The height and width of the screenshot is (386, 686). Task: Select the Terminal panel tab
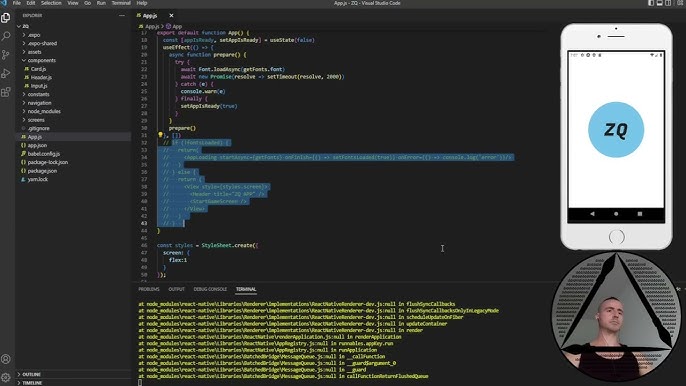click(x=246, y=289)
